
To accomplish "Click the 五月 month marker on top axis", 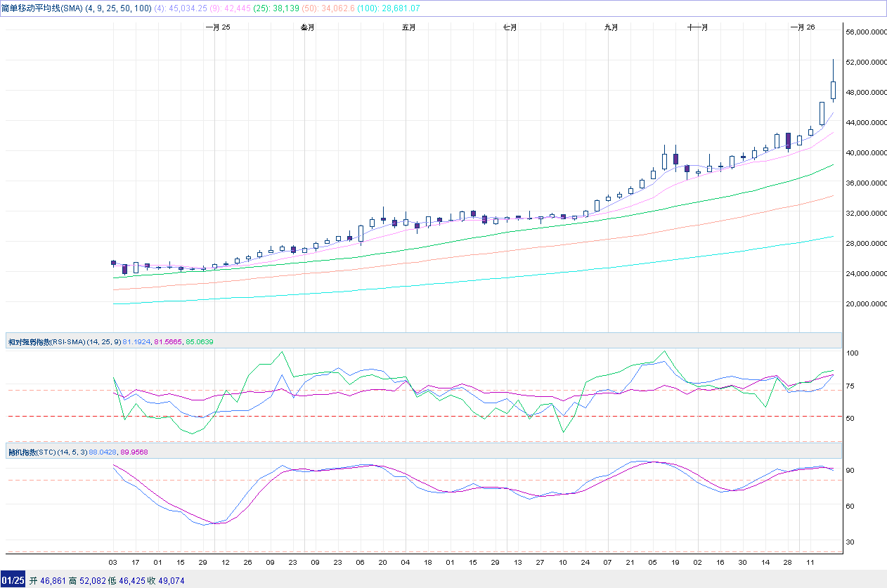I will point(408,27).
